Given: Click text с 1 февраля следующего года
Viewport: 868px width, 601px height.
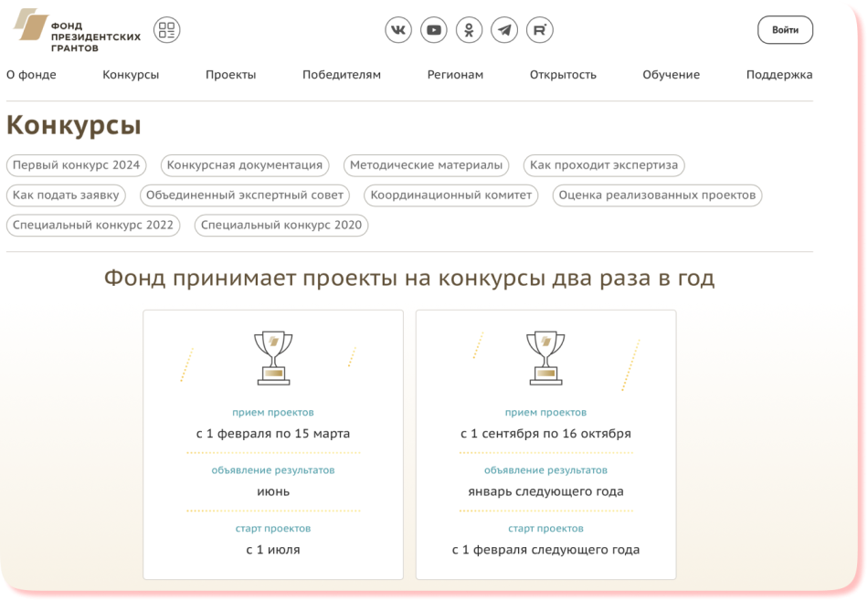Looking at the screenshot, I should (x=545, y=550).
